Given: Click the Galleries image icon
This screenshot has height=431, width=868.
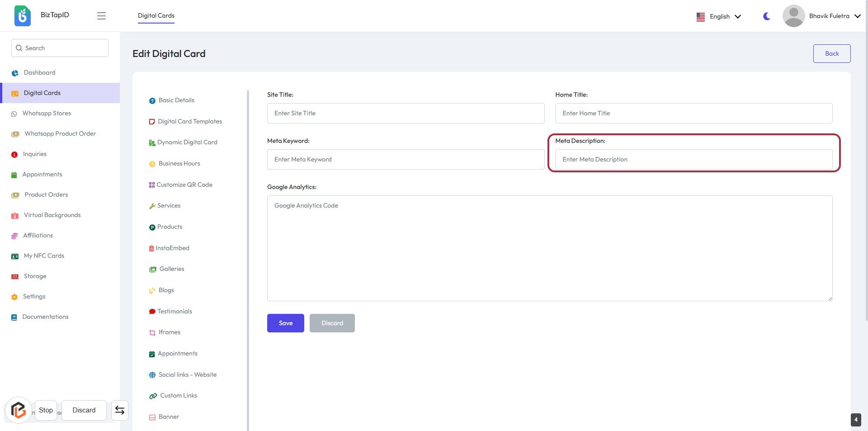Looking at the screenshot, I should (x=153, y=270).
